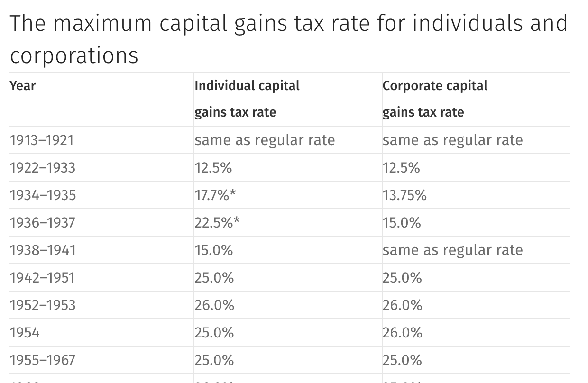
Task: Click corporate 26.0% rate for 1954
Action: [x=402, y=333]
